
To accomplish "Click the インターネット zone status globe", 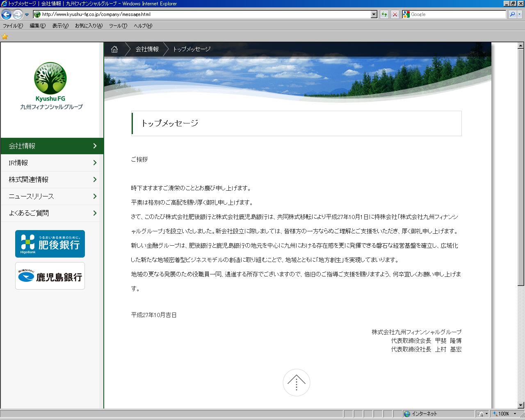I will pyautogui.click(x=407, y=414).
